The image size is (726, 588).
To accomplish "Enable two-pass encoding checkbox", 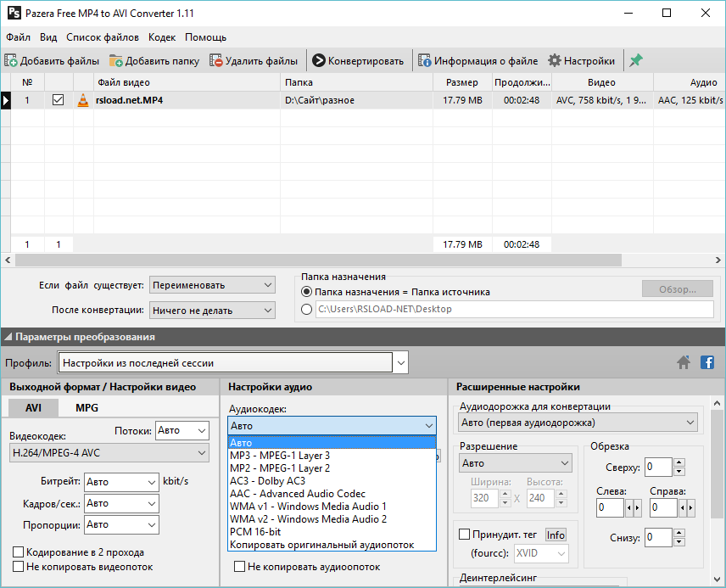I will 18,552.
